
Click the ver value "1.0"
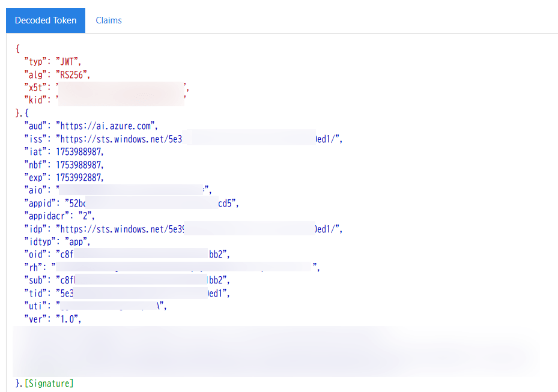[x=68, y=319]
